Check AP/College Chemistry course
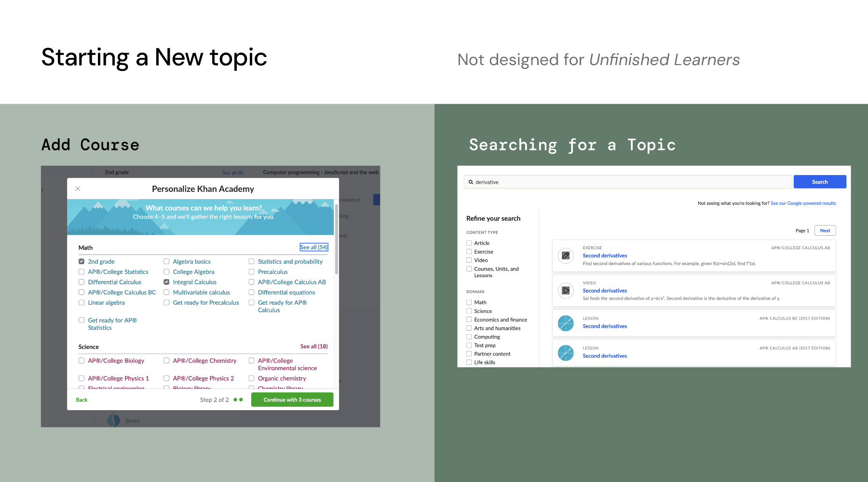The height and width of the screenshot is (482, 868). (x=166, y=361)
